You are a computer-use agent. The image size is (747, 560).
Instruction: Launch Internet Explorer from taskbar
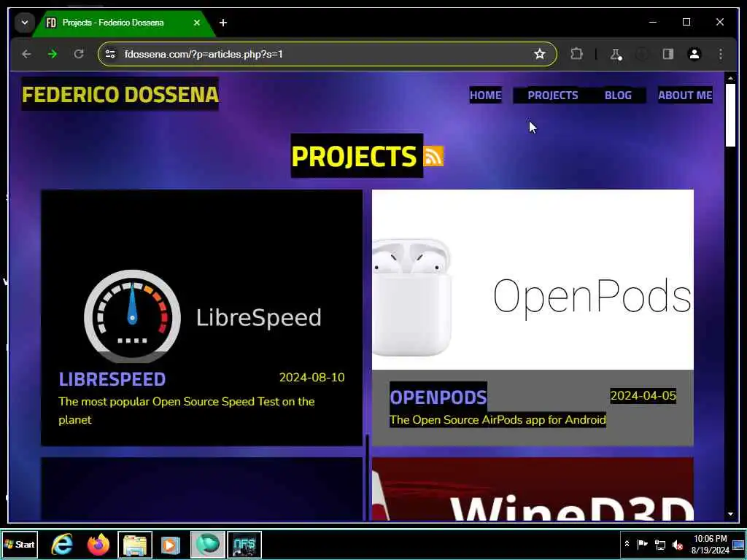(x=63, y=544)
